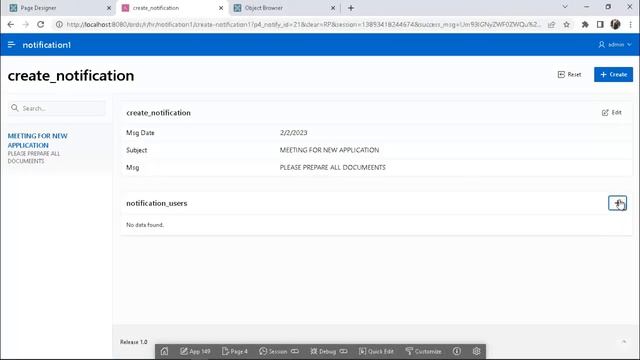
Task: Click the Reset button
Action: coord(569,74)
